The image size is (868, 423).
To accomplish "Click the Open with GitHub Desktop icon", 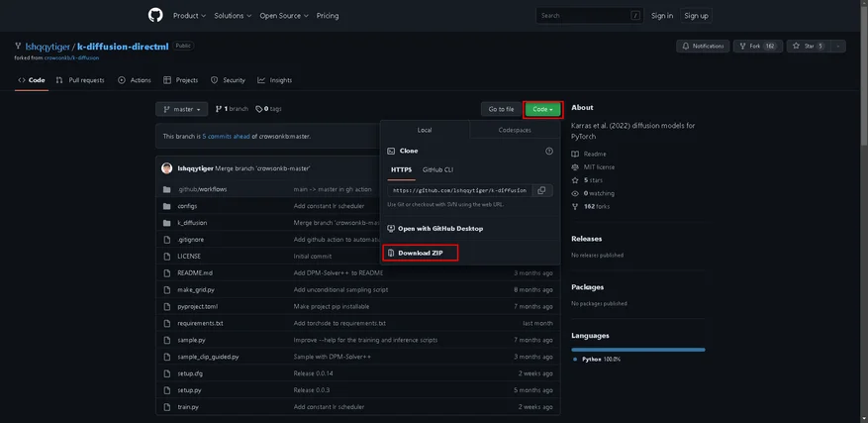I will click(391, 229).
